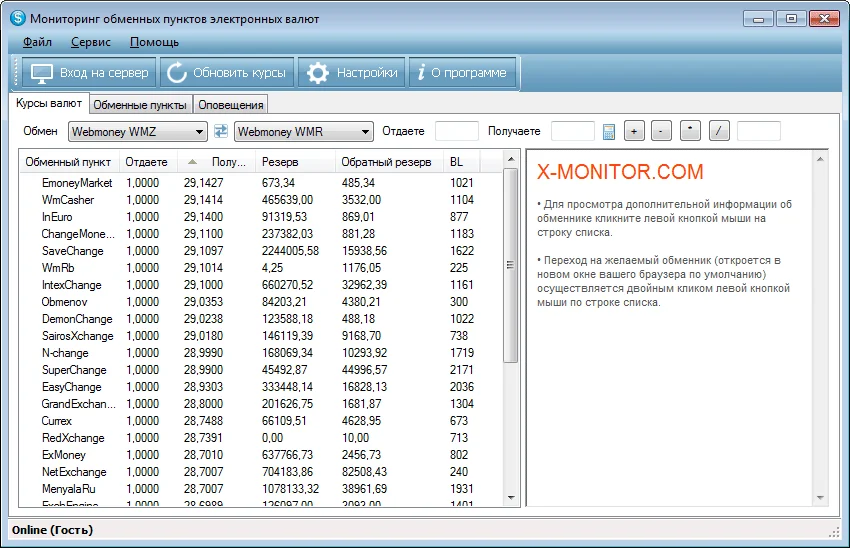Click the exchange list scrollbar down arrow

tap(510, 497)
